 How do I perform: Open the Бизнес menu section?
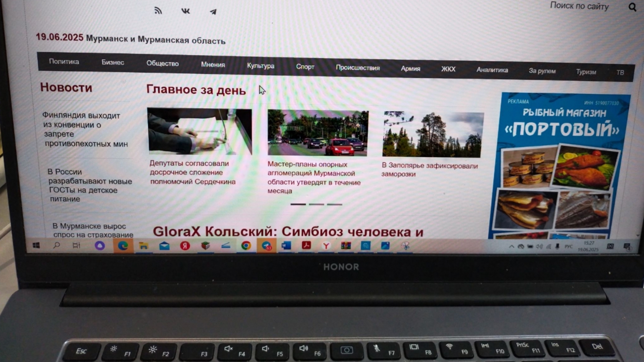tap(113, 62)
